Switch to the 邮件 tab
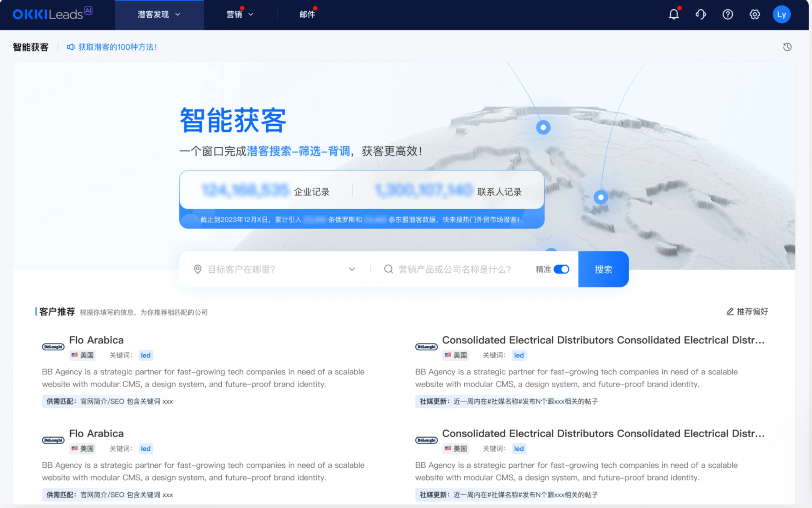 point(307,14)
